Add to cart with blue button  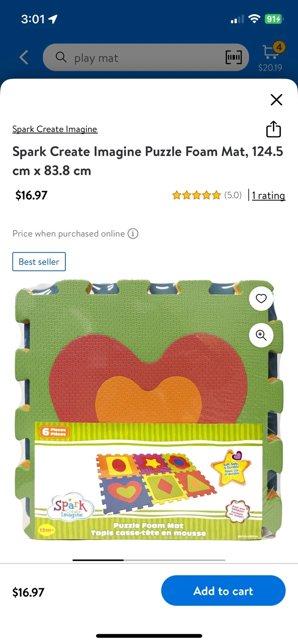pos(223,591)
